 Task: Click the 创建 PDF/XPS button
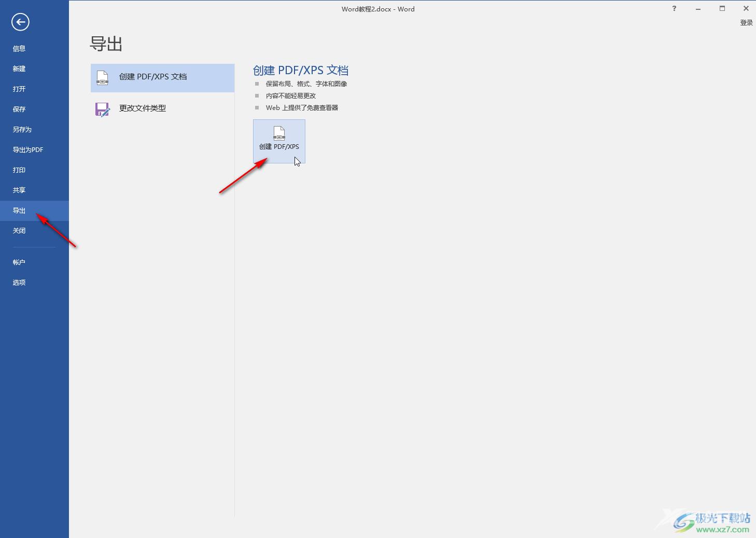(279, 141)
